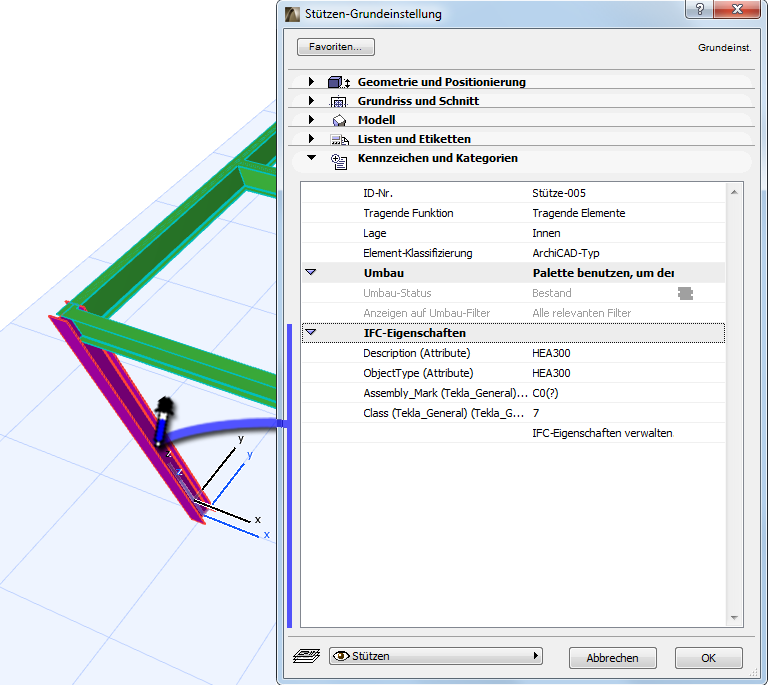Expand the Modell panel arrow

[311, 119]
